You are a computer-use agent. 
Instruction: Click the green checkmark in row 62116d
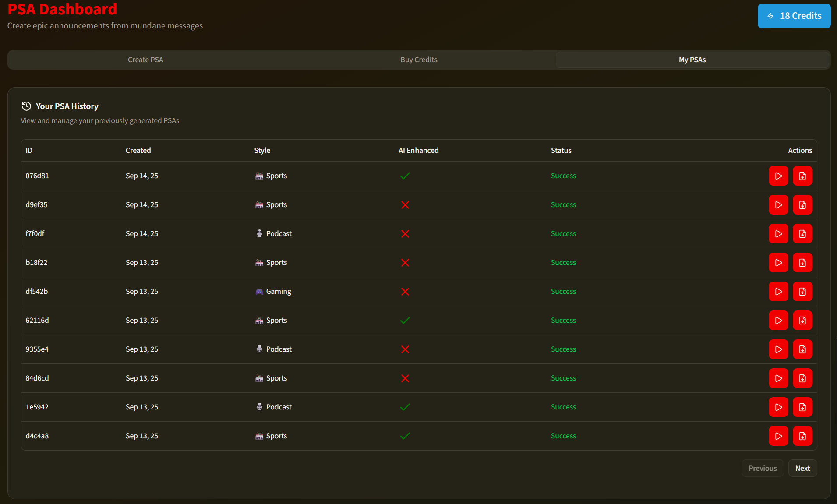pyautogui.click(x=405, y=320)
